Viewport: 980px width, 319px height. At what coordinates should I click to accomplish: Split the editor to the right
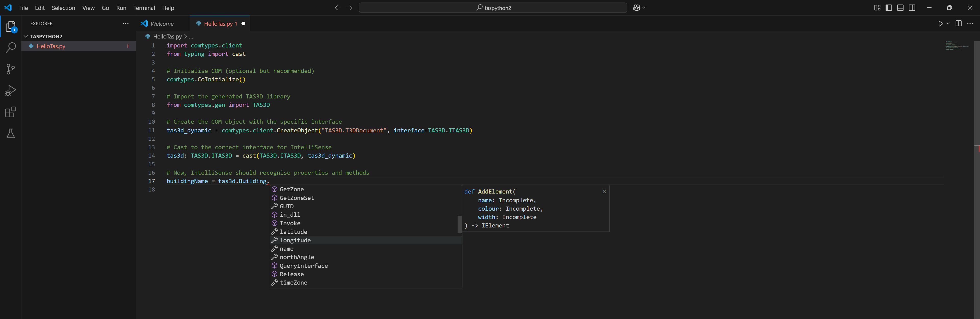959,23
